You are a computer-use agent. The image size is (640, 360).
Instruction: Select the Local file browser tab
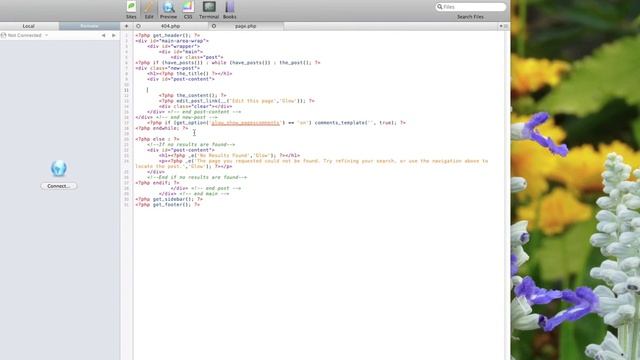click(29, 26)
